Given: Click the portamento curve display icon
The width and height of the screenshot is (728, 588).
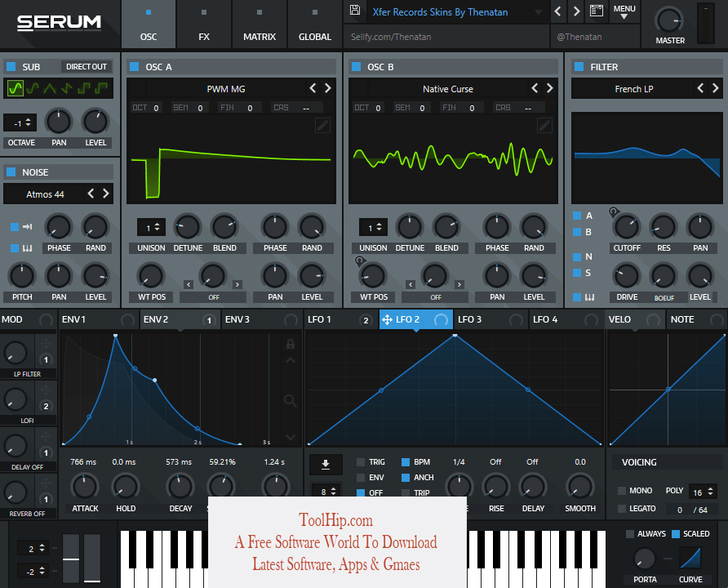Looking at the screenshot, I should coord(690,557).
